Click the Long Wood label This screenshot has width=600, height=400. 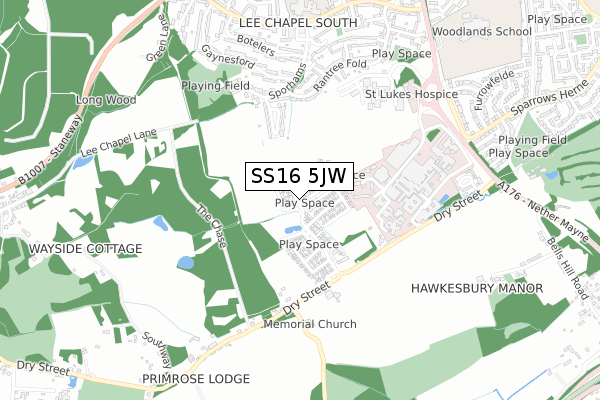pos(106,100)
